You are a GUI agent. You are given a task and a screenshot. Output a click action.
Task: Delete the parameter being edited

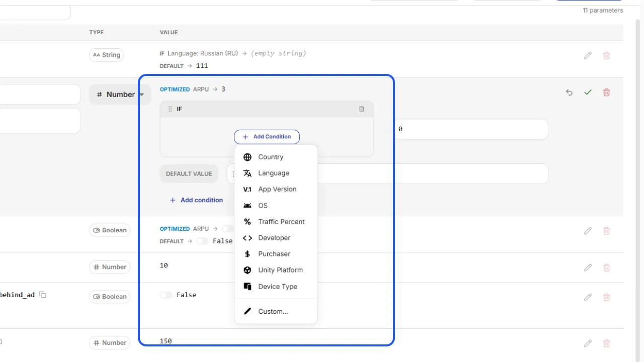coord(607,93)
